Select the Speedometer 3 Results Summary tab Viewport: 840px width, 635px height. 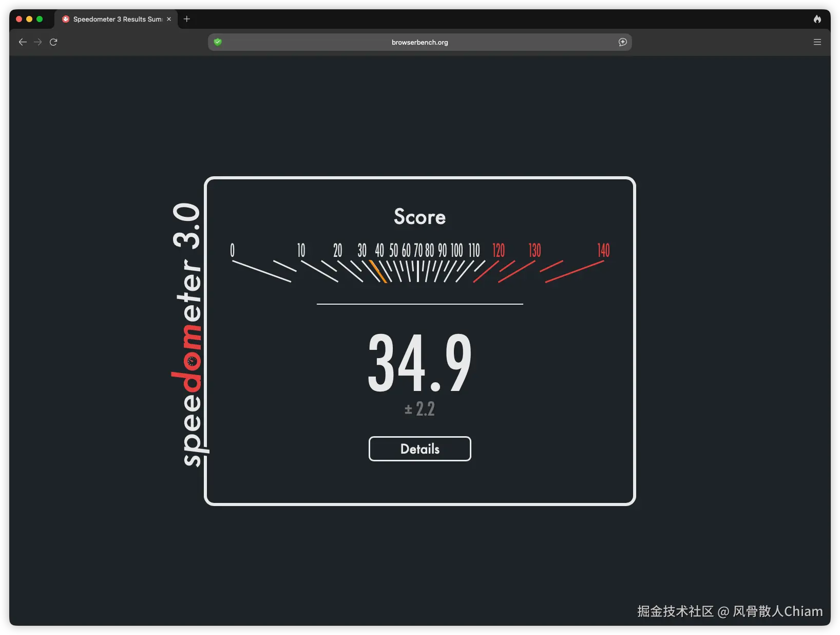(x=116, y=19)
